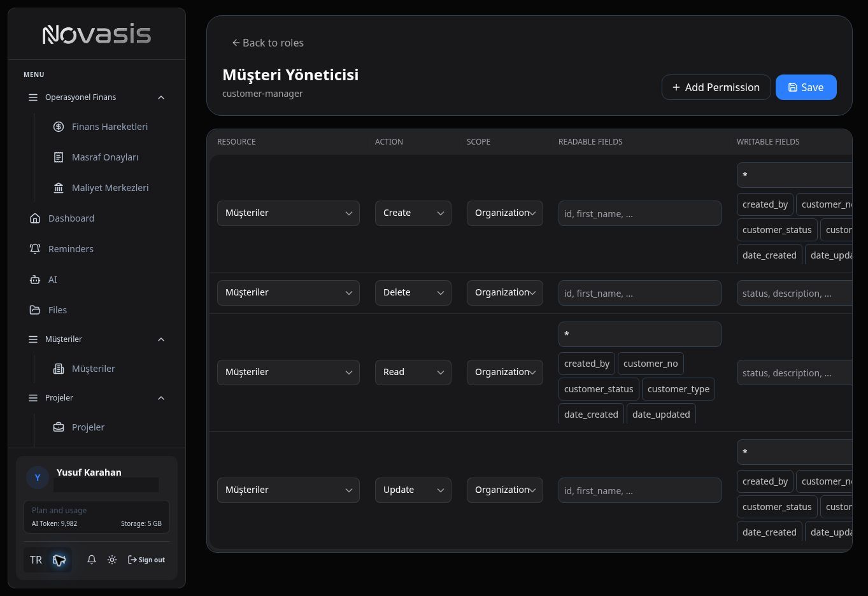The height and width of the screenshot is (596, 868).
Task: Click the Add Permission button
Action: (716, 87)
